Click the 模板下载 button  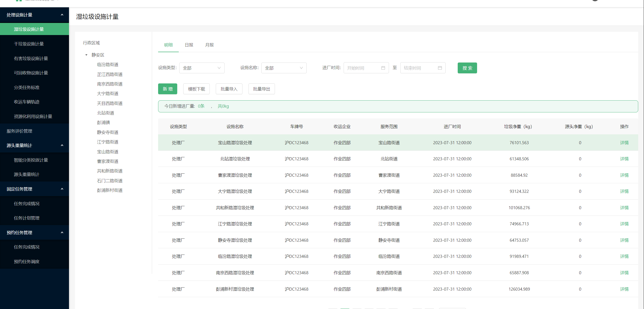coord(196,89)
